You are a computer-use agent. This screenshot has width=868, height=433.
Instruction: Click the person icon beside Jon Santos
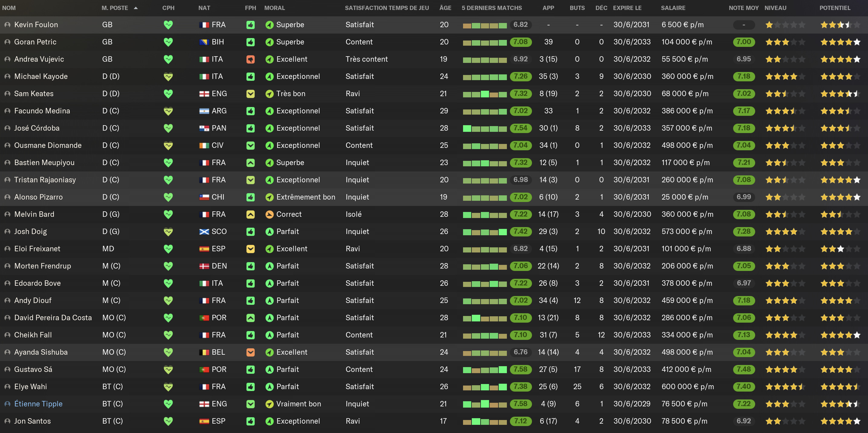7,421
